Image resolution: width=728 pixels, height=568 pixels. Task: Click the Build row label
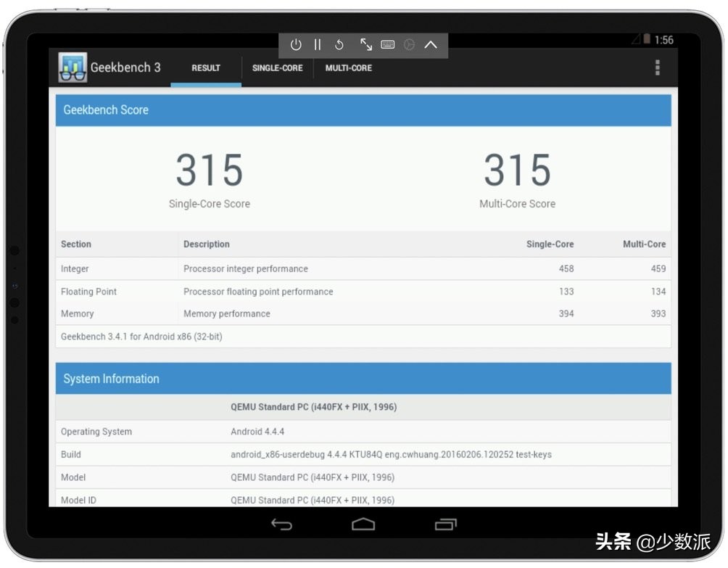70,455
